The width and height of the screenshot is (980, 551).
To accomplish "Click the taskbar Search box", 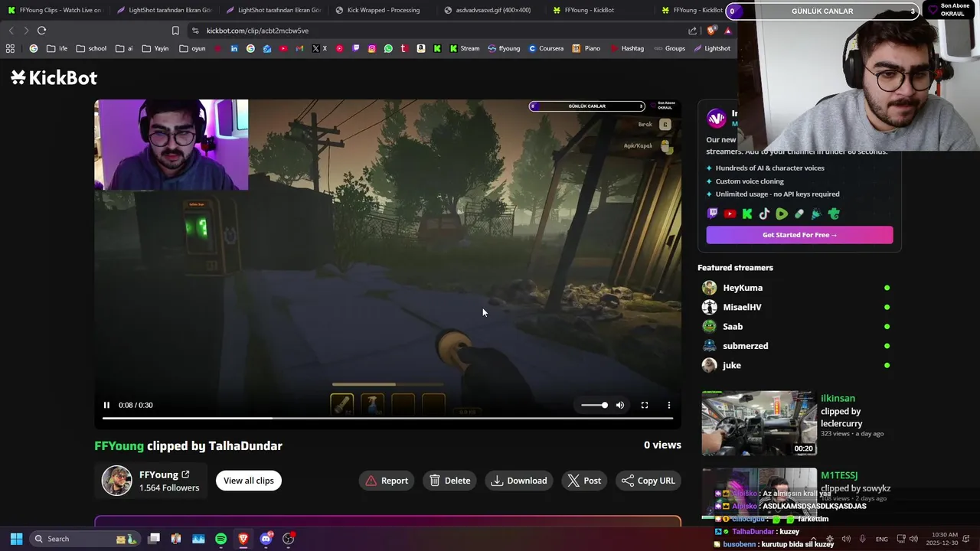I will click(x=85, y=539).
